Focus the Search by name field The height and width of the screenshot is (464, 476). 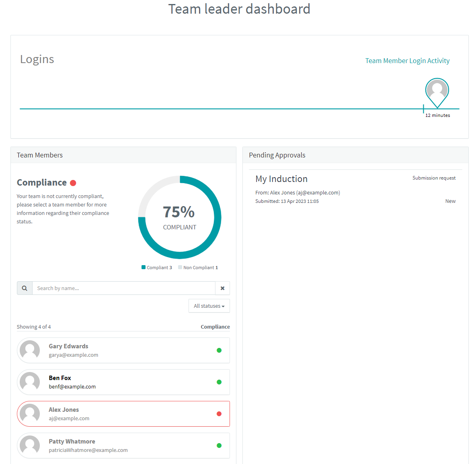[124, 288]
